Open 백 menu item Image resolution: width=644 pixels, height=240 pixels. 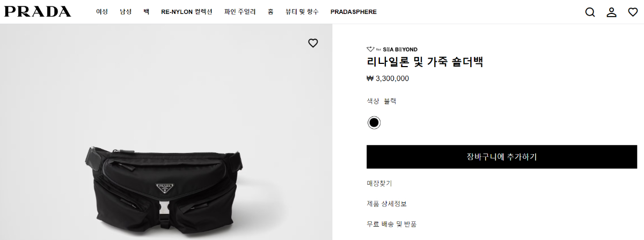(146, 12)
